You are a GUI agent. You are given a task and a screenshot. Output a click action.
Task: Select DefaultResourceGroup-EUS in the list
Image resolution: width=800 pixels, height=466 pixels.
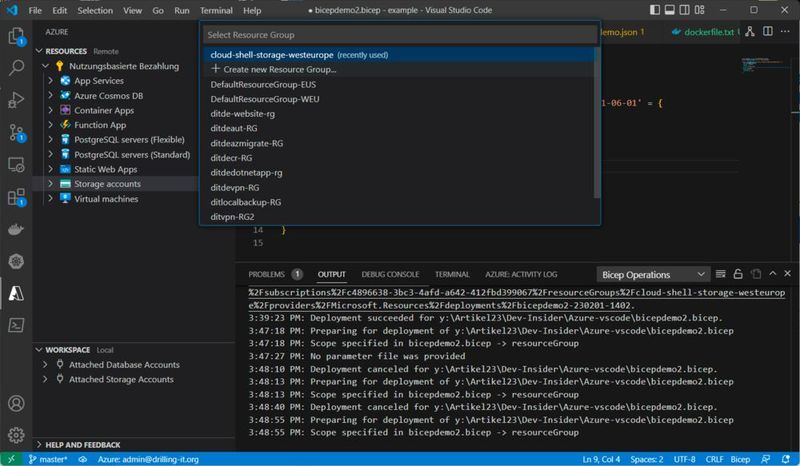[x=399, y=84]
